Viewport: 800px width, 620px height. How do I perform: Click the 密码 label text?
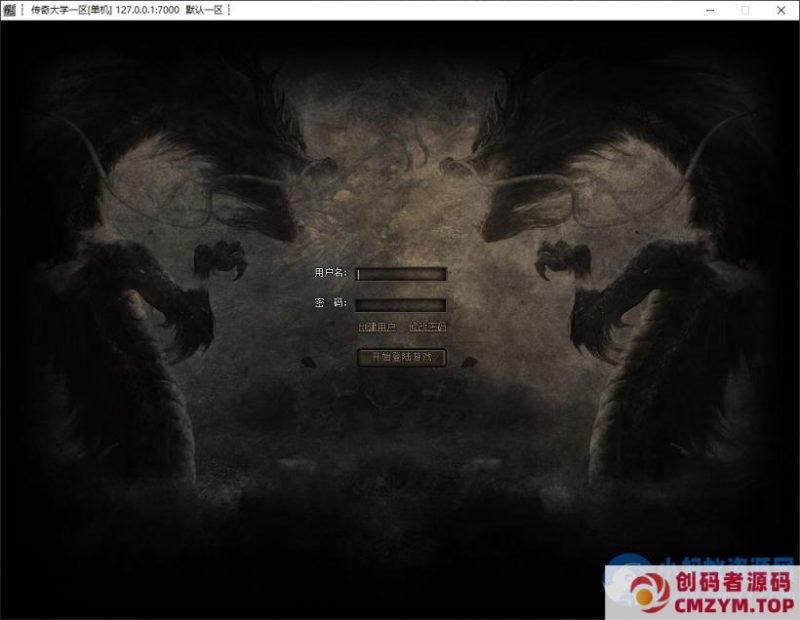point(330,304)
